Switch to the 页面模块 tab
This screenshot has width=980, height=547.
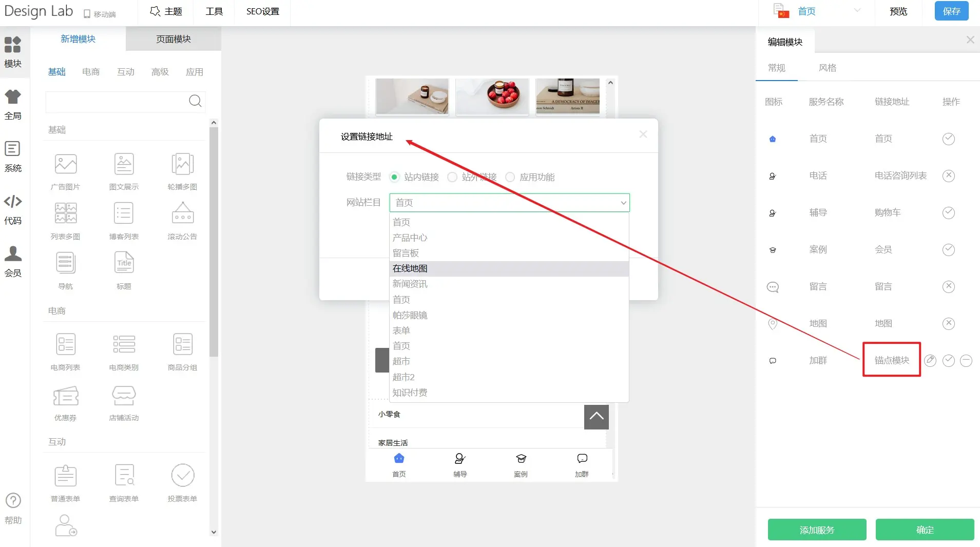coord(173,39)
